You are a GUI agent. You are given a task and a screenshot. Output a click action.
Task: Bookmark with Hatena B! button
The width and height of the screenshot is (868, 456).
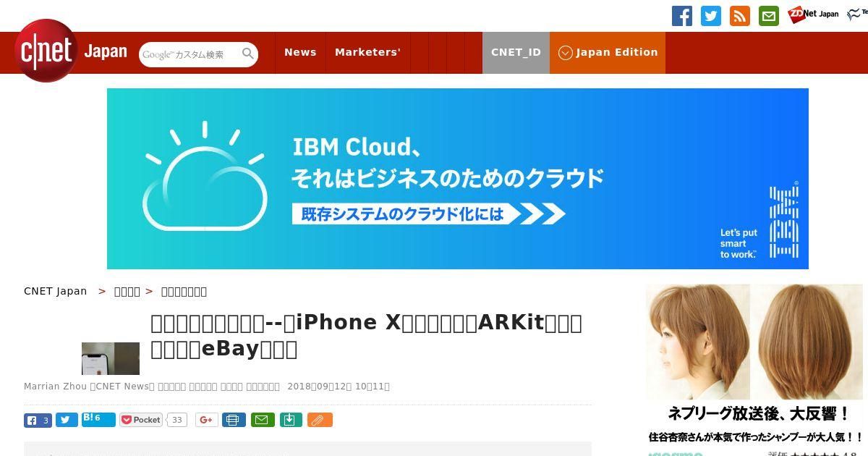point(98,419)
